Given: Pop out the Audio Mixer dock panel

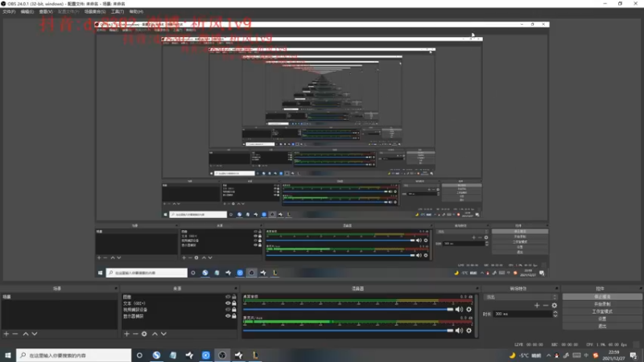Looking at the screenshot, I should [477, 289].
